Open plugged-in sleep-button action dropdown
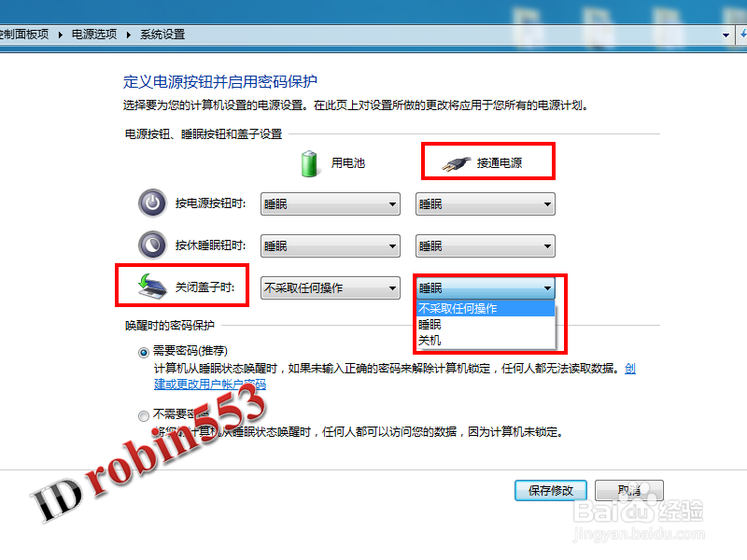Viewport: 747px width, 560px height. click(486, 246)
